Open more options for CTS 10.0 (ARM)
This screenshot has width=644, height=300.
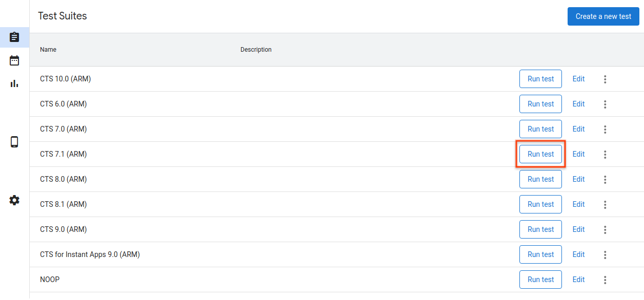605,79
